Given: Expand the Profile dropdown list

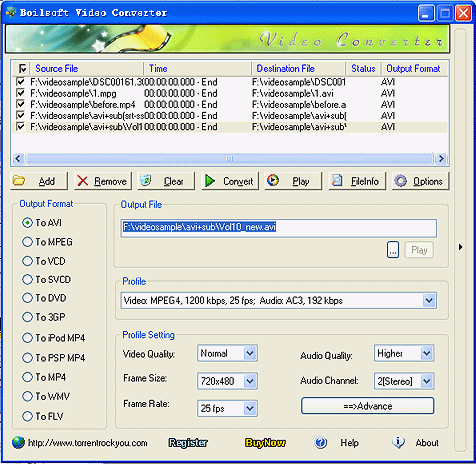Looking at the screenshot, I should point(429,301).
